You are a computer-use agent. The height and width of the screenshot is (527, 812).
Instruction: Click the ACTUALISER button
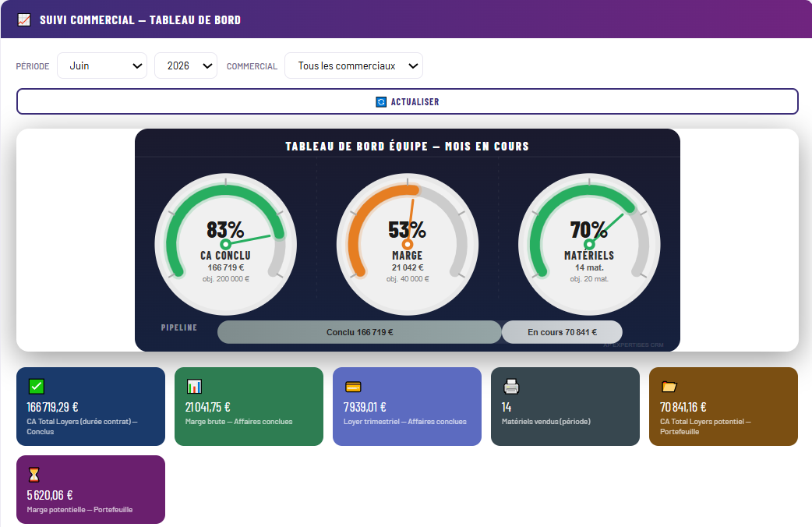pyautogui.click(x=408, y=101)
